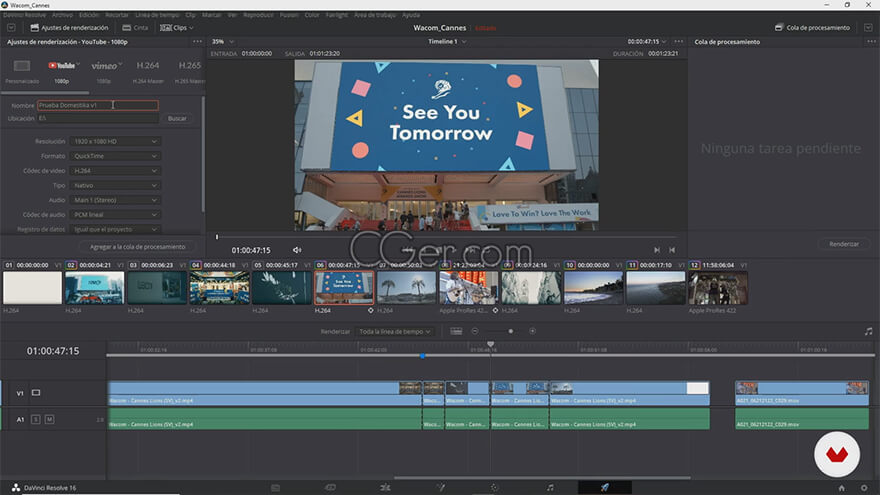880x495 pixels.
Task: Open the Clips view dropdown
Action: tap(177, 28)
